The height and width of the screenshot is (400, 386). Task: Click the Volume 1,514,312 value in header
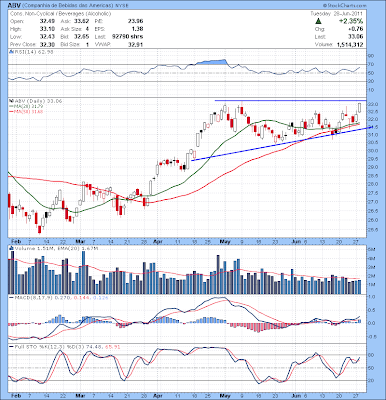click(x=350, y=44)
